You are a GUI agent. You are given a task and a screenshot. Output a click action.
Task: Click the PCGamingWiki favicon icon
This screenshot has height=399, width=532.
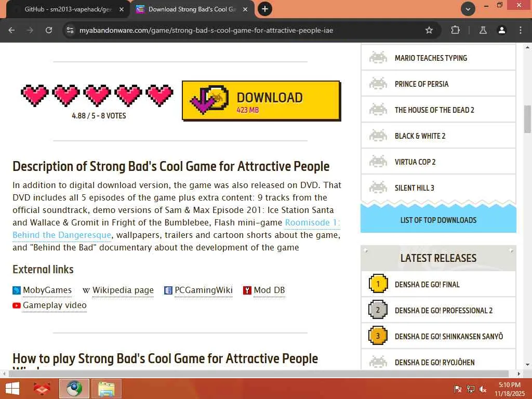168,290
